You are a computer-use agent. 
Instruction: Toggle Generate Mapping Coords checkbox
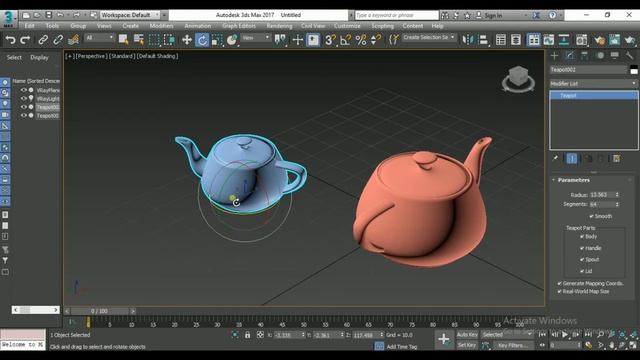coord(560,283)
